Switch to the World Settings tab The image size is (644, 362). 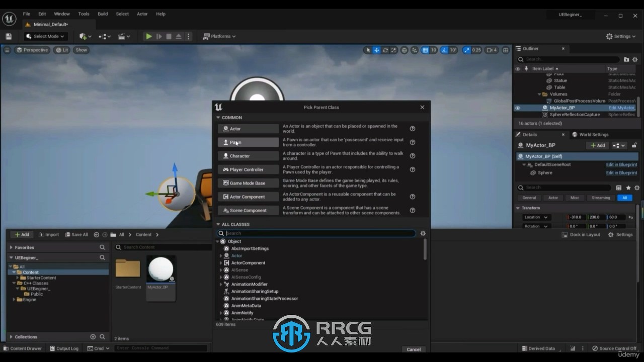pyautogui.click(x=590, y=135)
